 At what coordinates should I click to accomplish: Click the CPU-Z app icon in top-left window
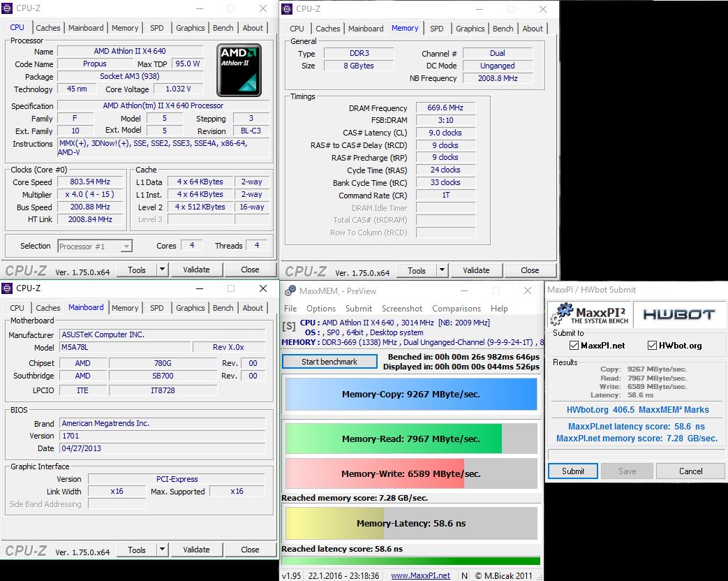7,8
